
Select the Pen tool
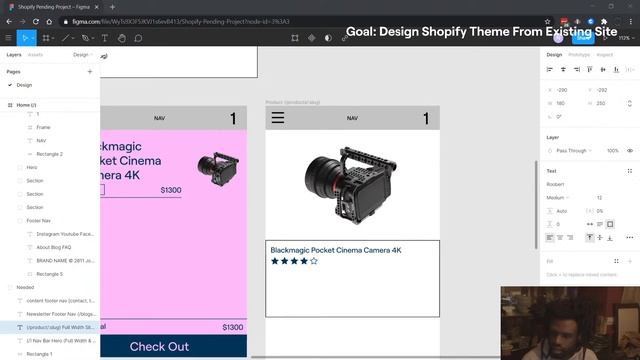85,38
